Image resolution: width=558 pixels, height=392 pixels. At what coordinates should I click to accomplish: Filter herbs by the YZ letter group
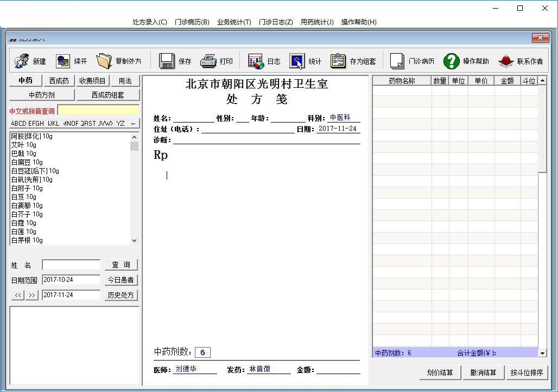click(x=121, y=123)
